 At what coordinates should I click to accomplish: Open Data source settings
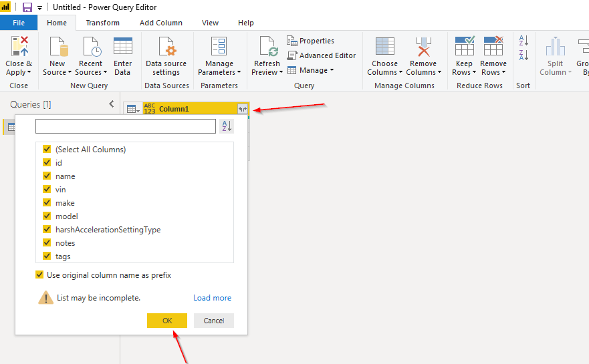click(166, 56)
